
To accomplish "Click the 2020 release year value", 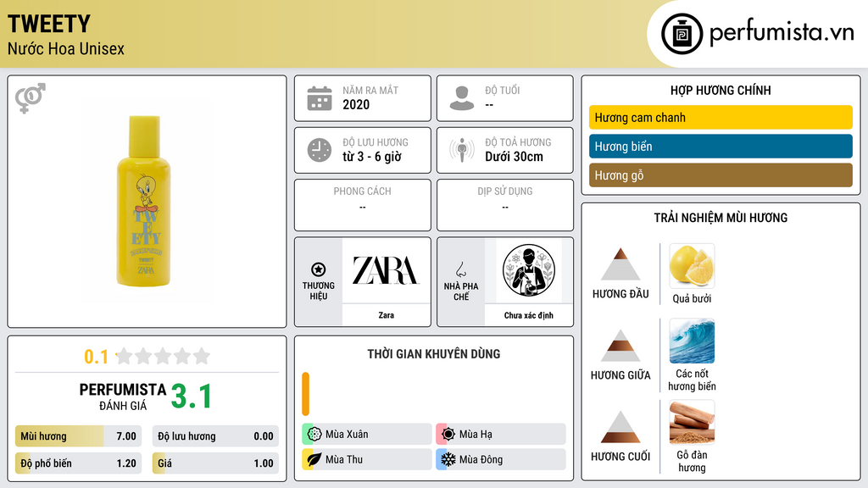I will pos(356,104).
